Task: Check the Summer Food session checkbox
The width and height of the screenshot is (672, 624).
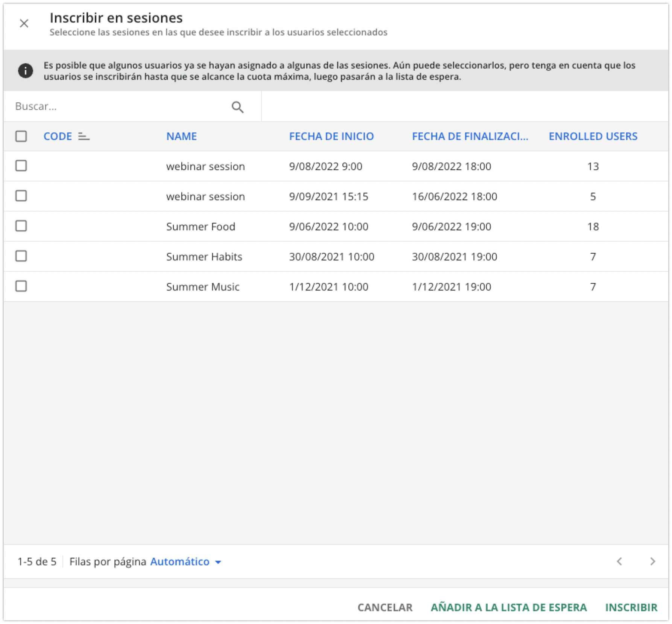Action: 21,226
